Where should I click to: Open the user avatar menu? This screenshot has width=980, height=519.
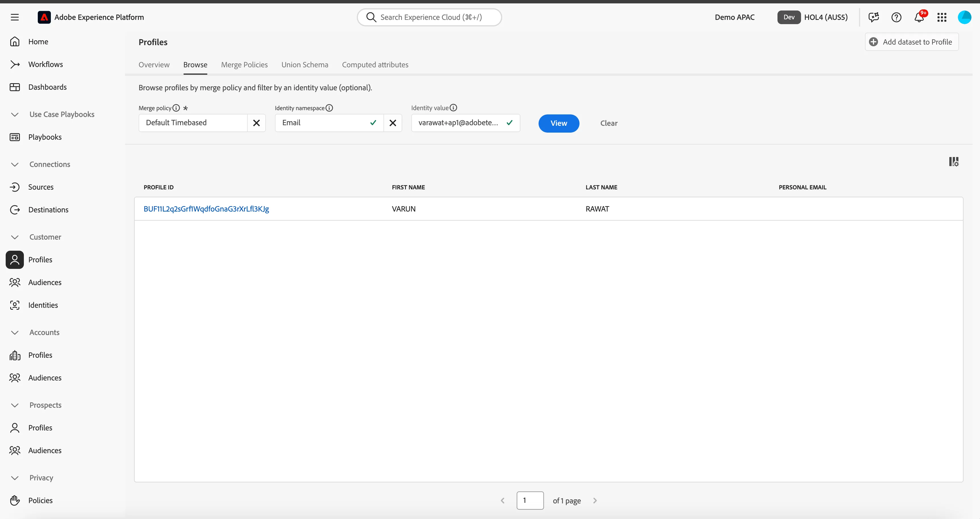[964, 17]
